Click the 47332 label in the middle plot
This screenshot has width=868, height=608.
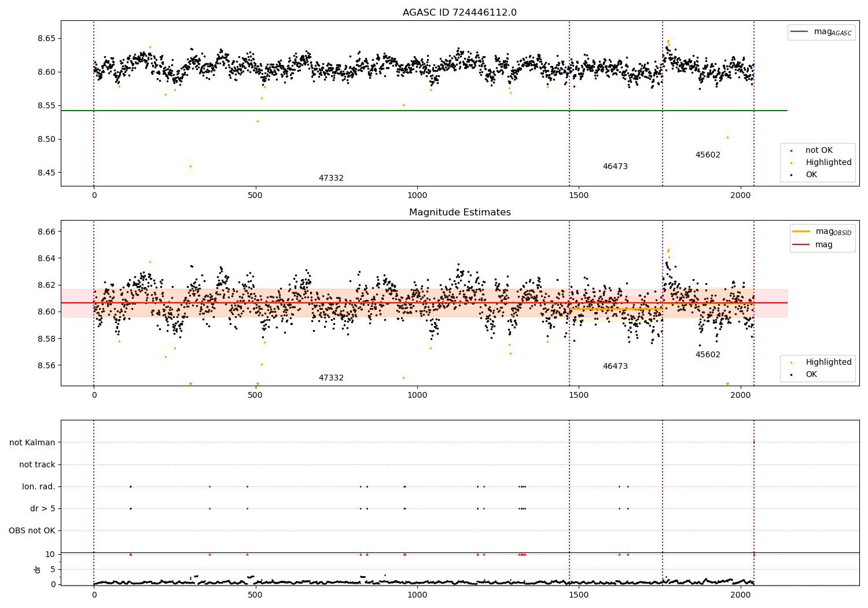331,378
